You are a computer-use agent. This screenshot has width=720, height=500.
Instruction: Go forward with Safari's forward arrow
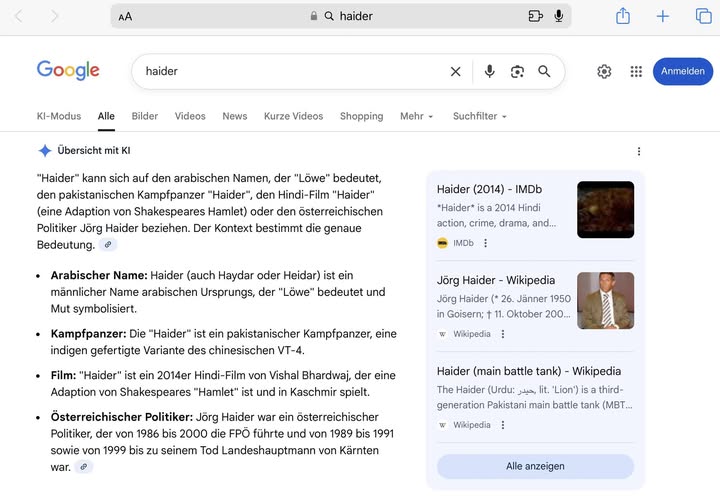[x=54, y=16]
